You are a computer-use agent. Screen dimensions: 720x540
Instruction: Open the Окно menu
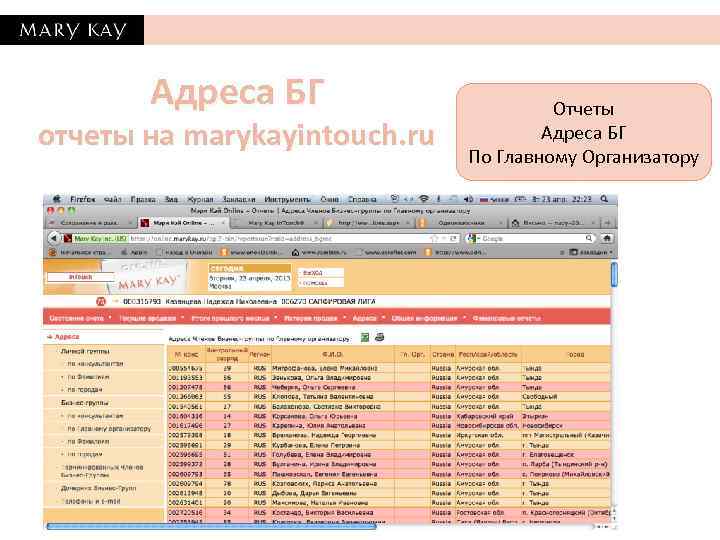click(329, 199)
